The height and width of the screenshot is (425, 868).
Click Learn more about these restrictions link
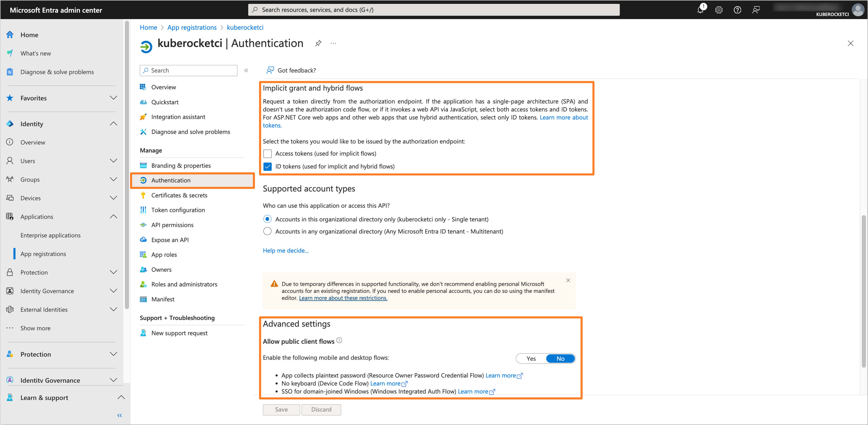(343, 298)
